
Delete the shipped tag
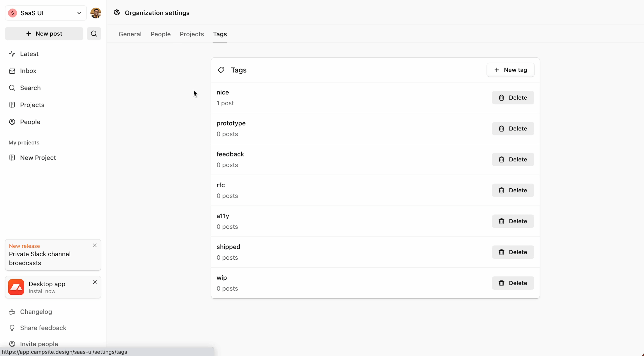(x=513, y=252)
